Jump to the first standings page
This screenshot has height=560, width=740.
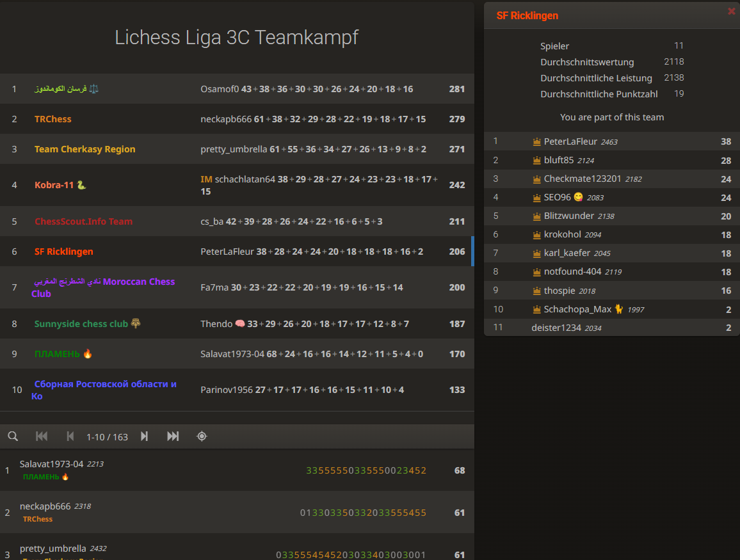tap(42, 436)
